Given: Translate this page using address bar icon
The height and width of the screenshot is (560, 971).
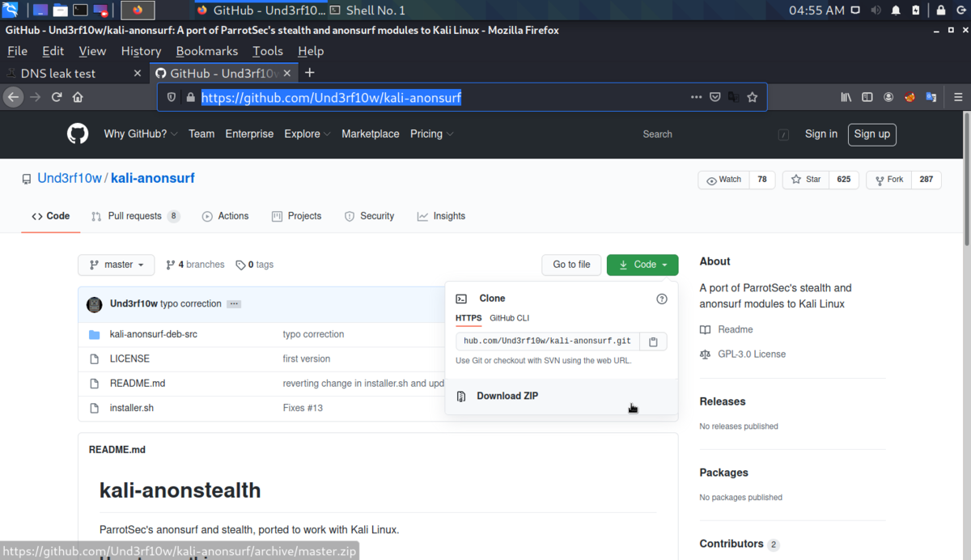Looking at the screenshot, I should (x=734, y=97).
